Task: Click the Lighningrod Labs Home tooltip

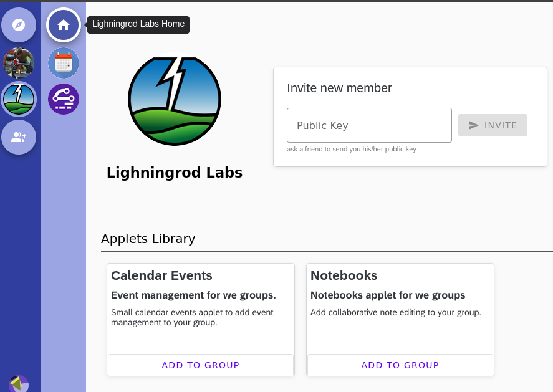Action: 138,25
